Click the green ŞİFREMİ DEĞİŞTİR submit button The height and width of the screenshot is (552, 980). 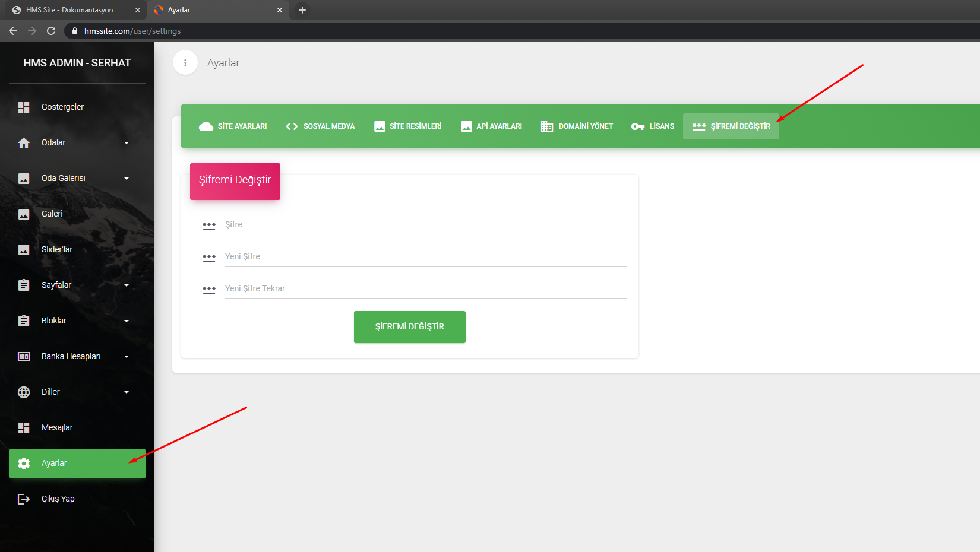[410, 327]
